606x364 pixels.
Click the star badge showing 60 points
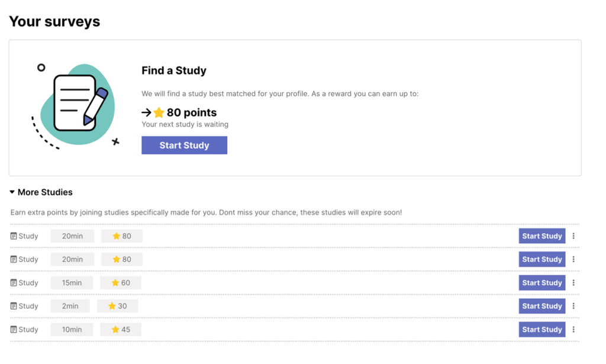121,282
